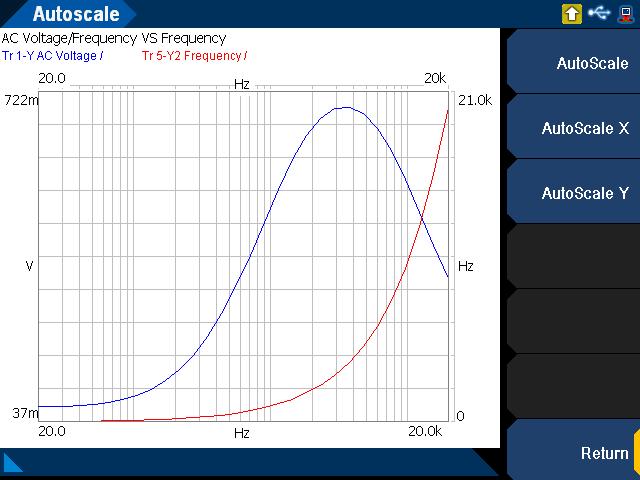Click the USB connection status icon

pos(599,13)
